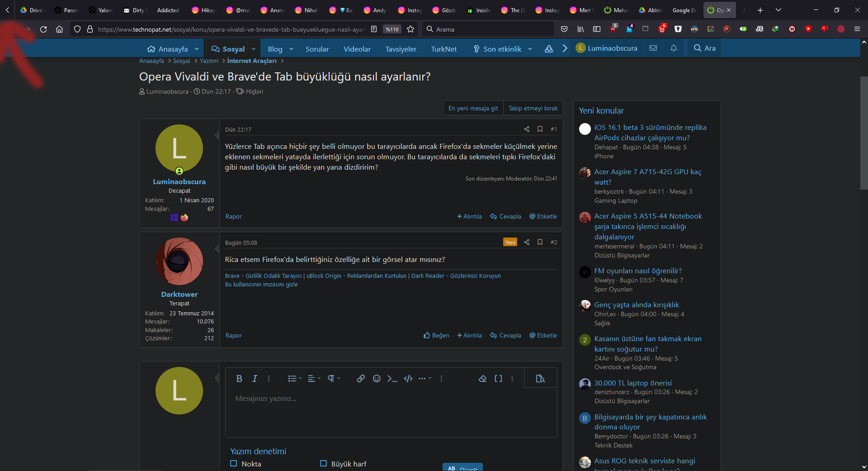Bookmark post #1
868x471 pixels.
point(540,129)
